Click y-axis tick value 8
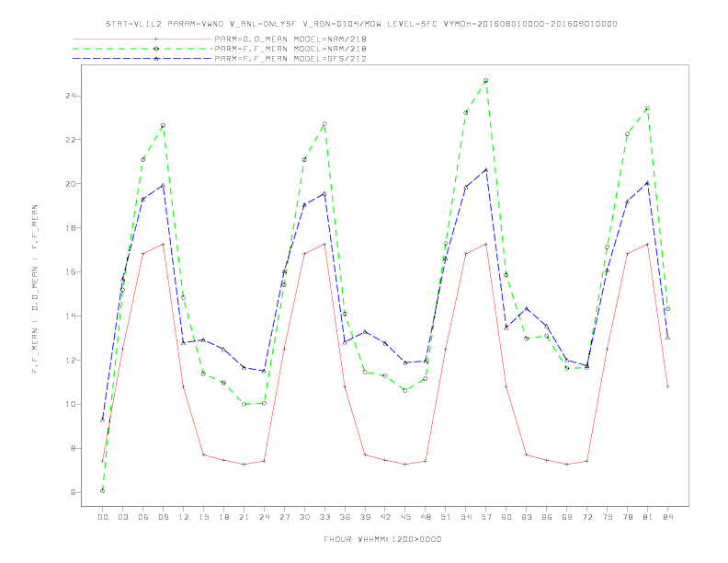Image resolution: width=728 pixels, height=563 pixels. [73, 448]
